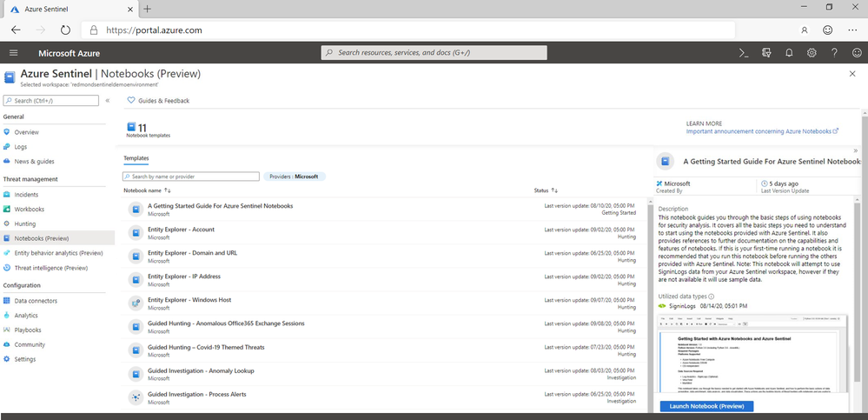Open the help question mark icon
Image resolution: width=868 pixels, height=420 pixels.
coord(834,53)
